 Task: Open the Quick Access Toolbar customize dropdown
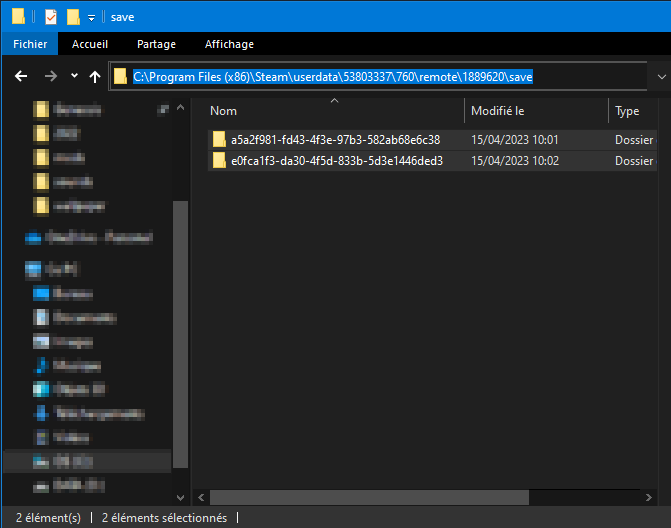(x=91, y=18)
